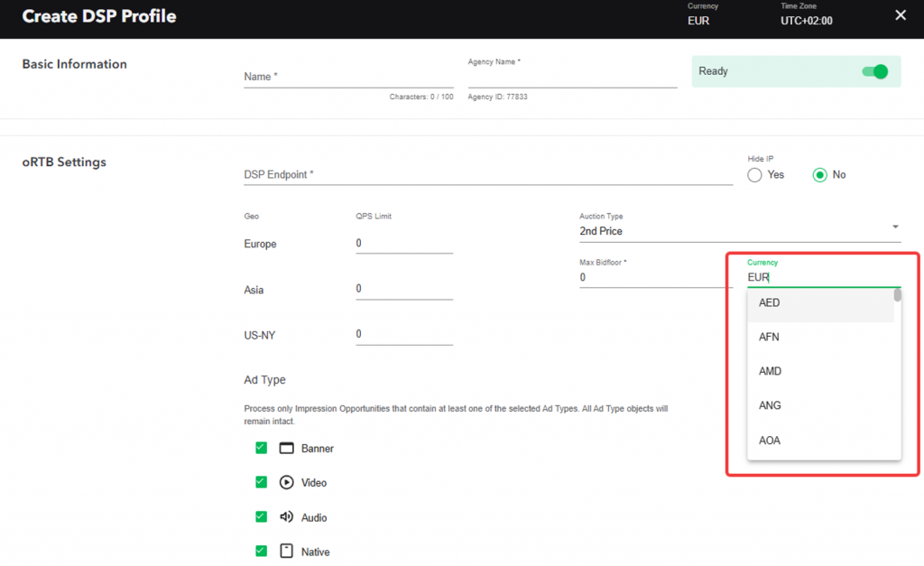Uncheck the Banner checkbox

(x=261, y=448)
